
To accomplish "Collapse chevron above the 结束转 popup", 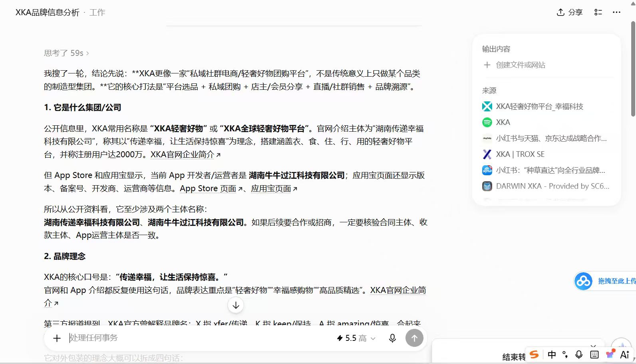I will pyautogui.click(x=593, y=346).
